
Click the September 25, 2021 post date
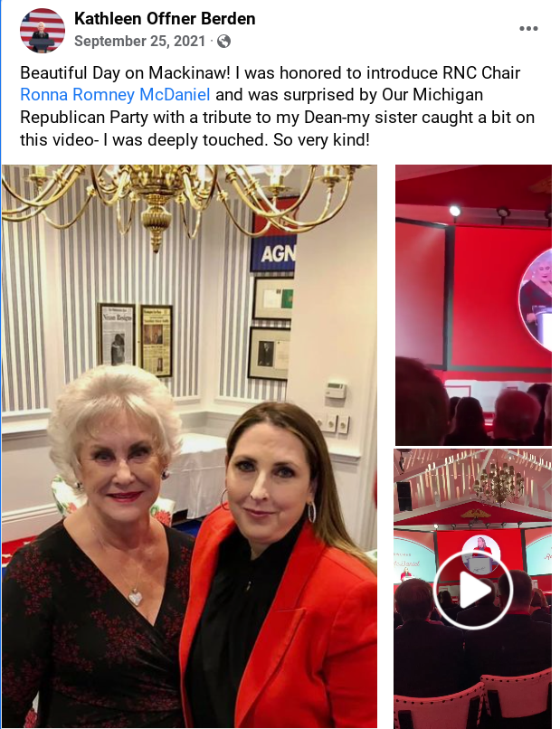click(x=139, y=42)
